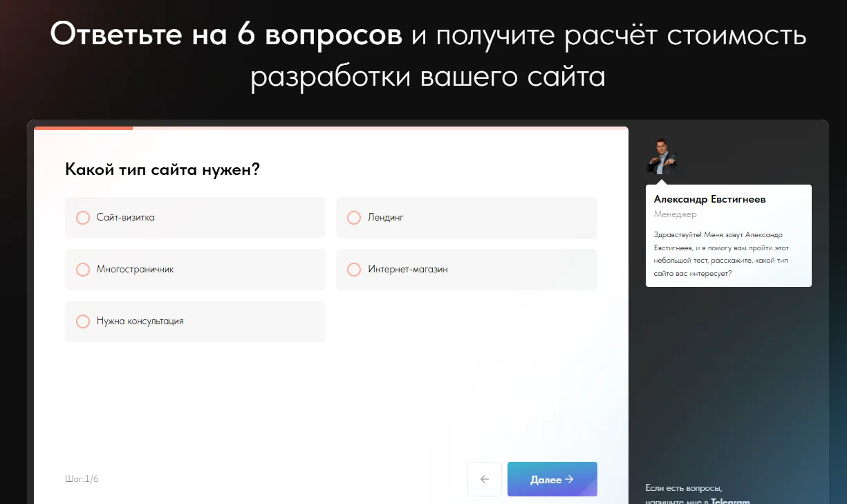
Task: Click the manager greeting message text
Action: click(721, 254)
